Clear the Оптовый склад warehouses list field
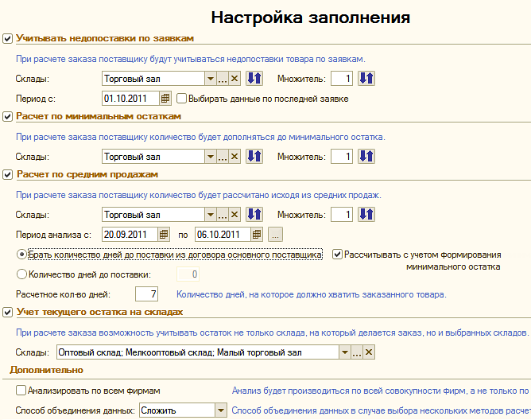Viewport: 531px width, 420px height. (x=369, y=352)
